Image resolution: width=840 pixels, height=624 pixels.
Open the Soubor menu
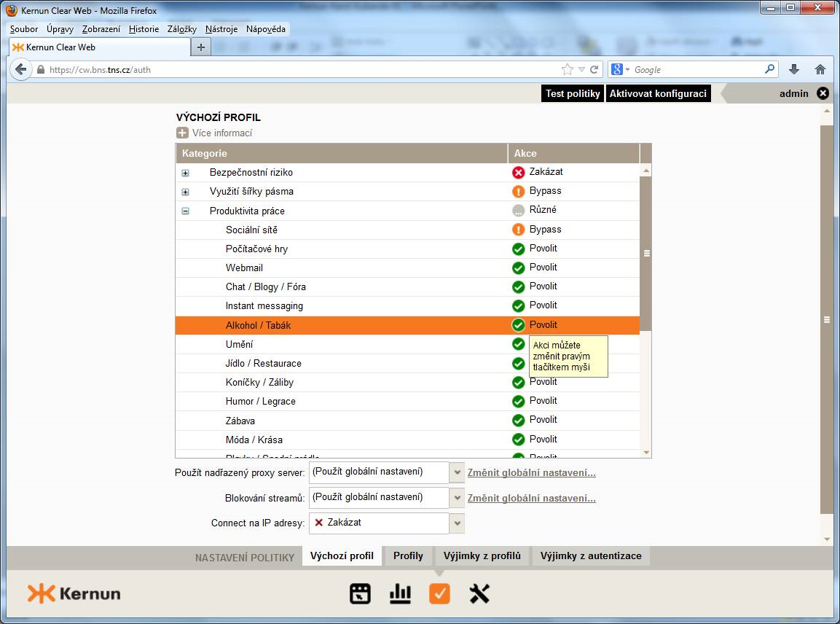point(24,29)
